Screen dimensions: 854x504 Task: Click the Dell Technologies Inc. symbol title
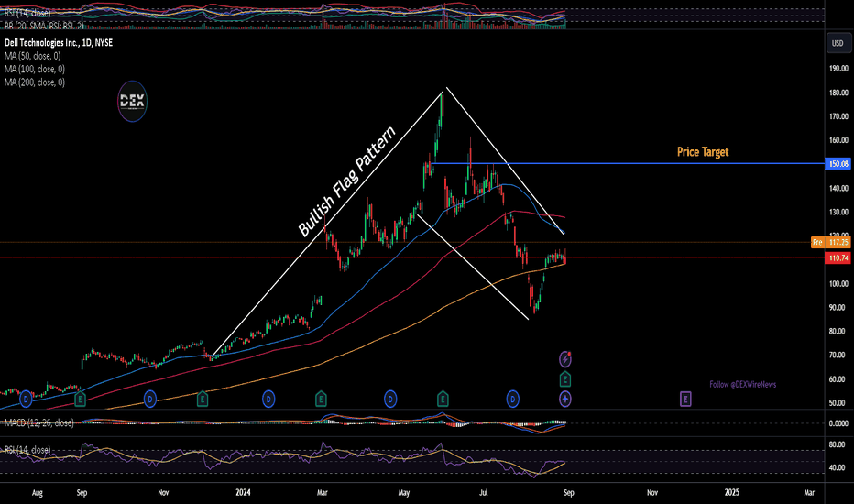[59, 42]
